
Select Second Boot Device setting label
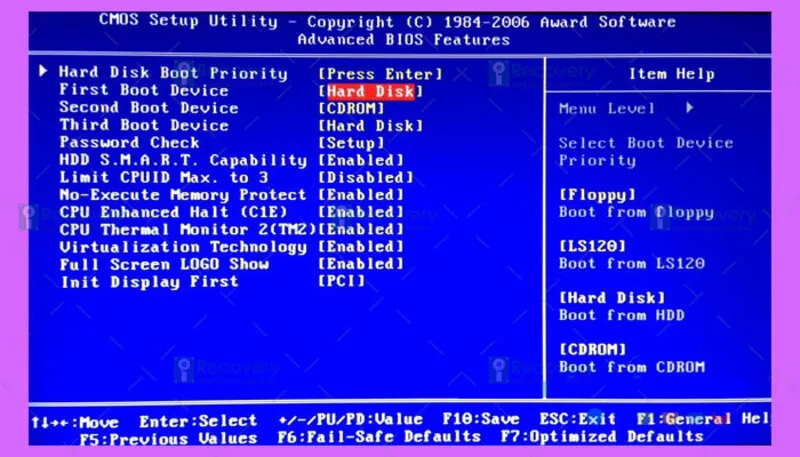(x=148, y=108)
